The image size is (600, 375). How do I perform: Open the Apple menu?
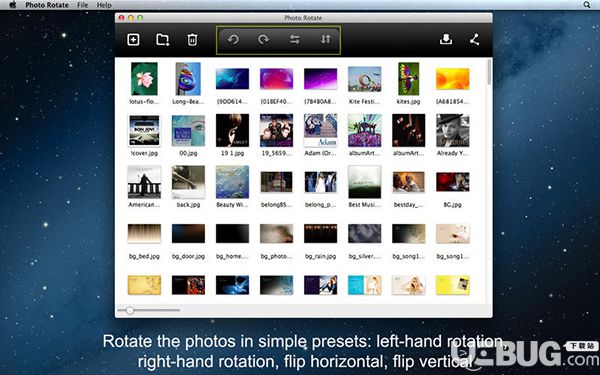tap(13, 5)
